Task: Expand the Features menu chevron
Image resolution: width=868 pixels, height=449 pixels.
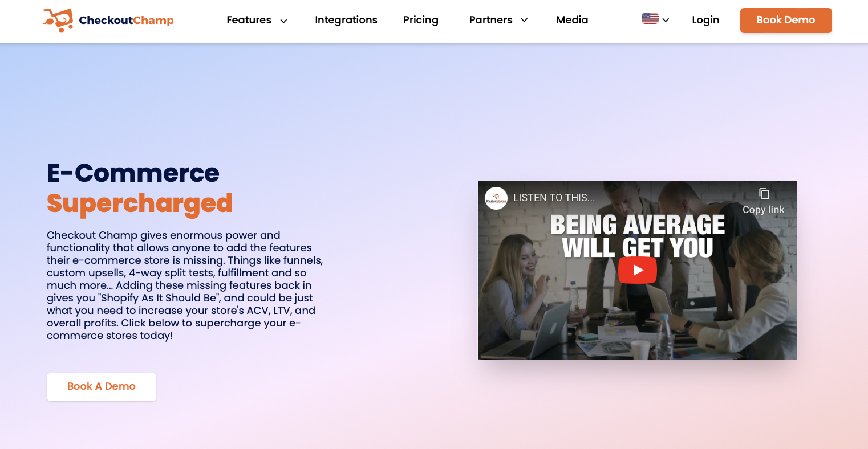Action: click(x=283, y=21)
